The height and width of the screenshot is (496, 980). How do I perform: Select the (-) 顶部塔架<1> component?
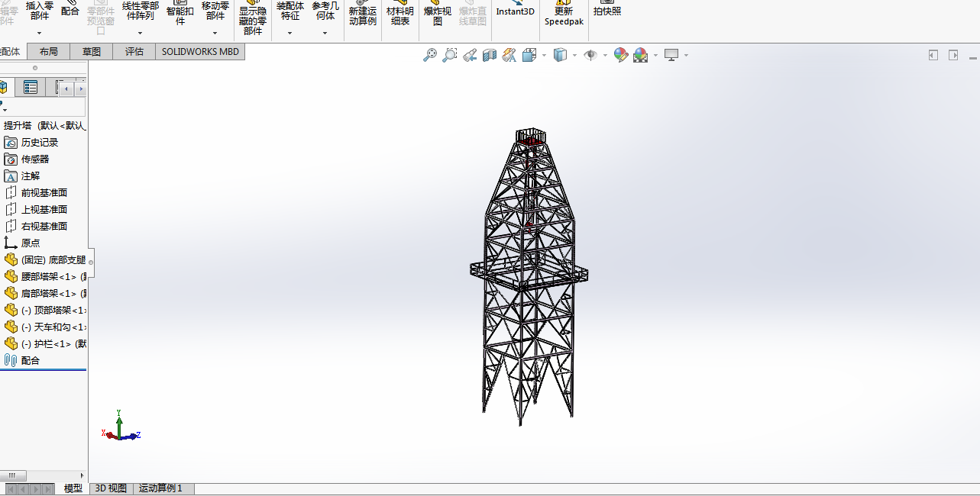click(x=44, y=311)
